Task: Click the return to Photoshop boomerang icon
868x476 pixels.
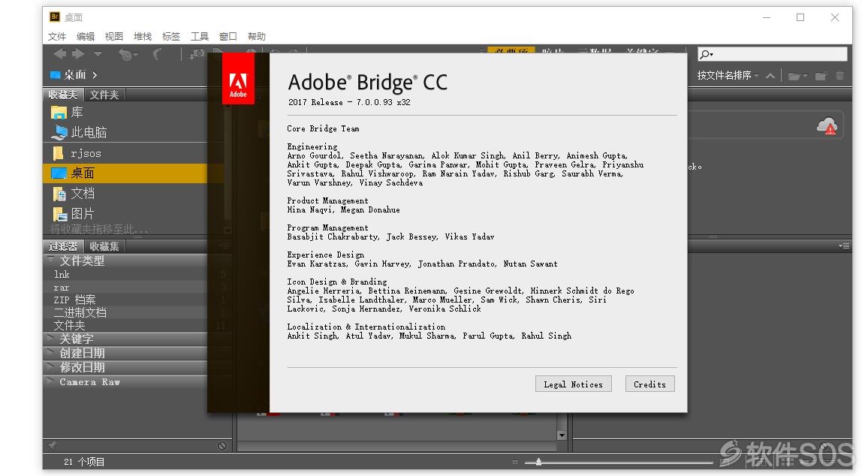Action: click(158, 54)
